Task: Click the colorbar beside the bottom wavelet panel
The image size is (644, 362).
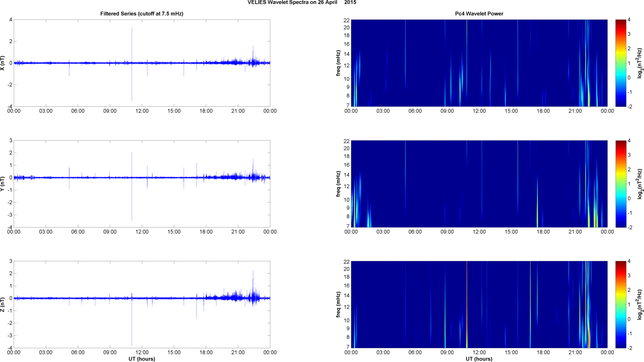Action: click(x=621, y=305)
